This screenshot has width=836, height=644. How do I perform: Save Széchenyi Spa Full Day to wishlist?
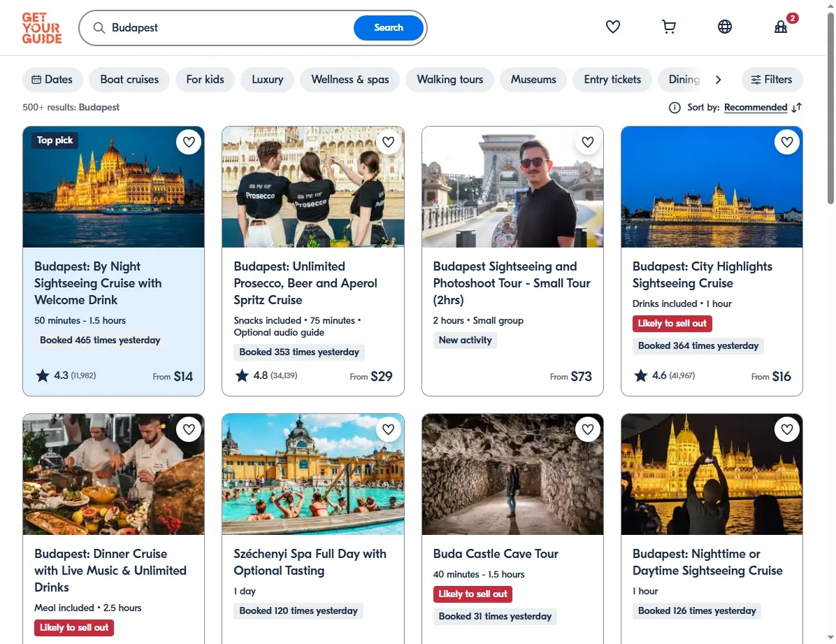coord(388,429)
